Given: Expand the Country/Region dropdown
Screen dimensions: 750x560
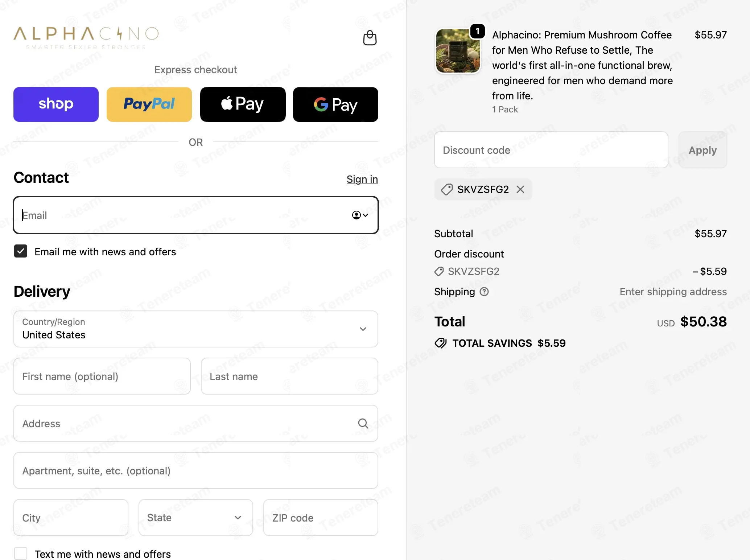Looking at the screenshot, I should click(x=196, y=329).
